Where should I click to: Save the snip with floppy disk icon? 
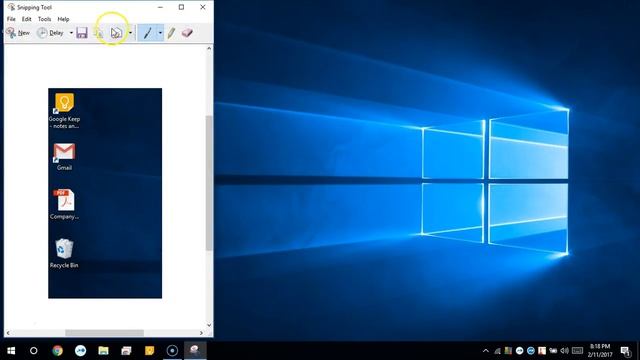tap(82, 33)
